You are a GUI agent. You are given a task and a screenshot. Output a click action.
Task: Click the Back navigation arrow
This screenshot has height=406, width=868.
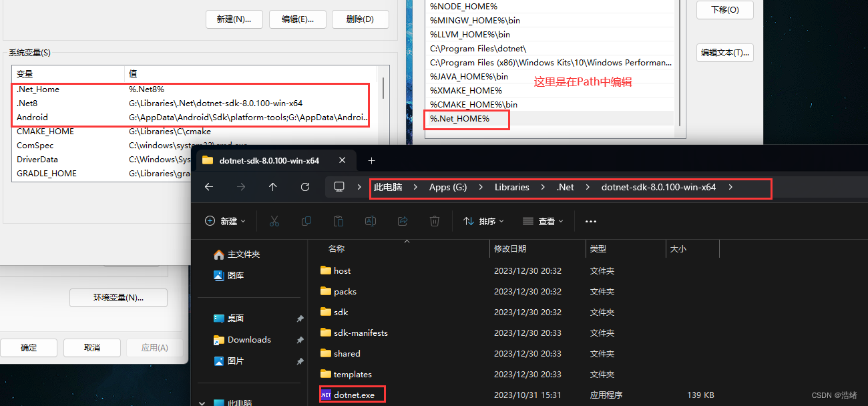[x=209, y=187]
